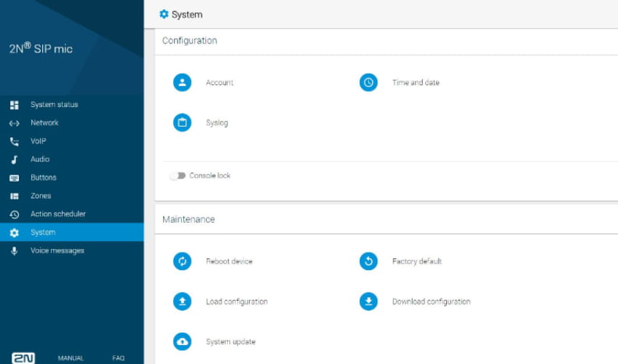Go to Network menu item

pos(72,122)
